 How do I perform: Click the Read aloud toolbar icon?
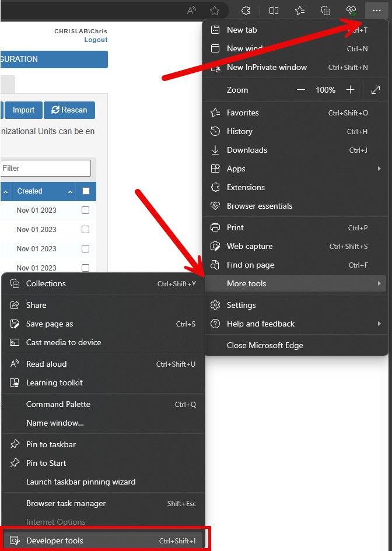tap(191, 10)
